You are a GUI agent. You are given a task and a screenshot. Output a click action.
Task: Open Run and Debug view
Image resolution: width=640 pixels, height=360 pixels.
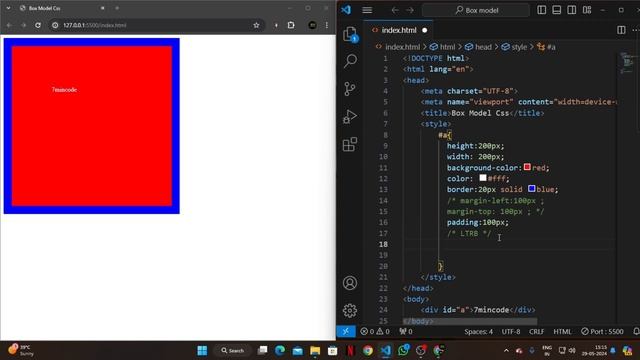coord(350,117)
